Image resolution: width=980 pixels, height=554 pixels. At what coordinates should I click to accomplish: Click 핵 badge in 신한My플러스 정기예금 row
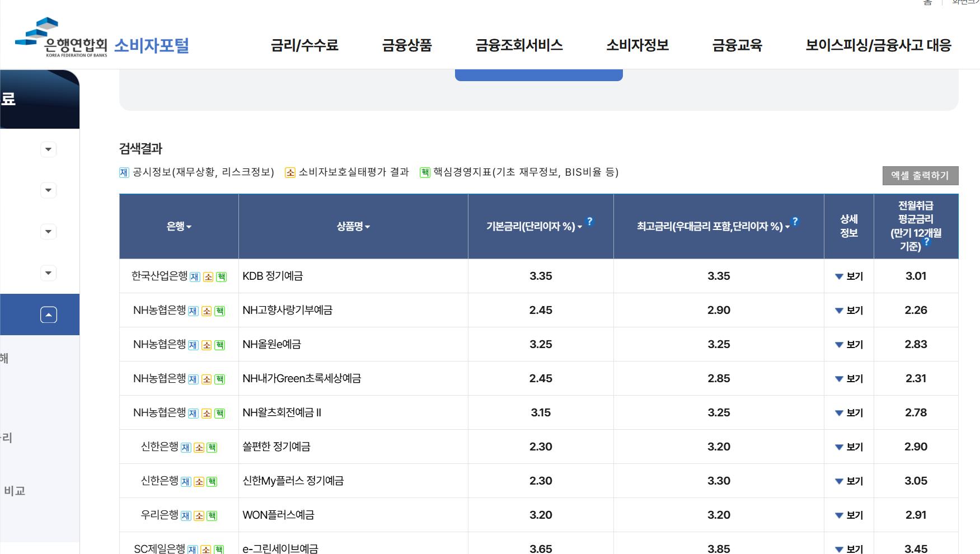[212, 482]
